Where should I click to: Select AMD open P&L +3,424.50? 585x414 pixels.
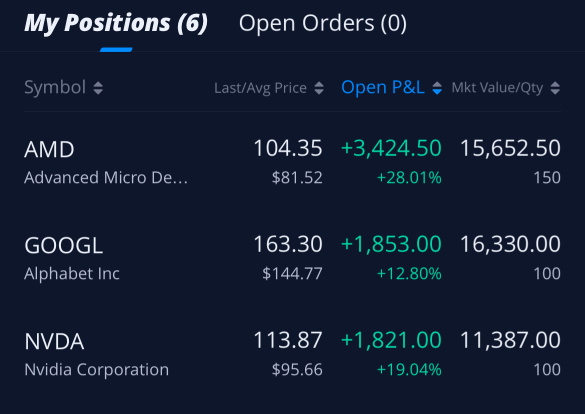coord(391,148)
